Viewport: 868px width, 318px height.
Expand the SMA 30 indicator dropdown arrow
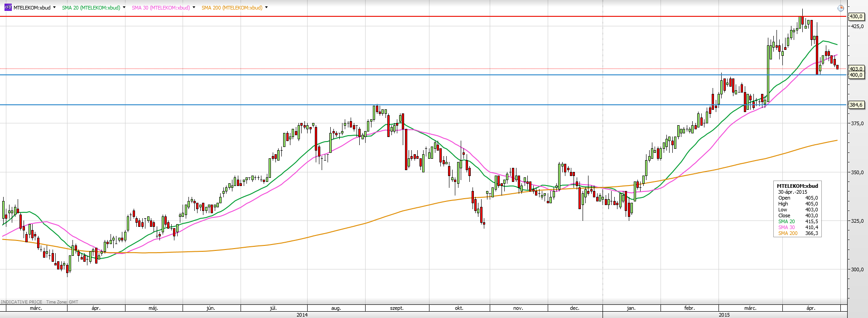194,7
